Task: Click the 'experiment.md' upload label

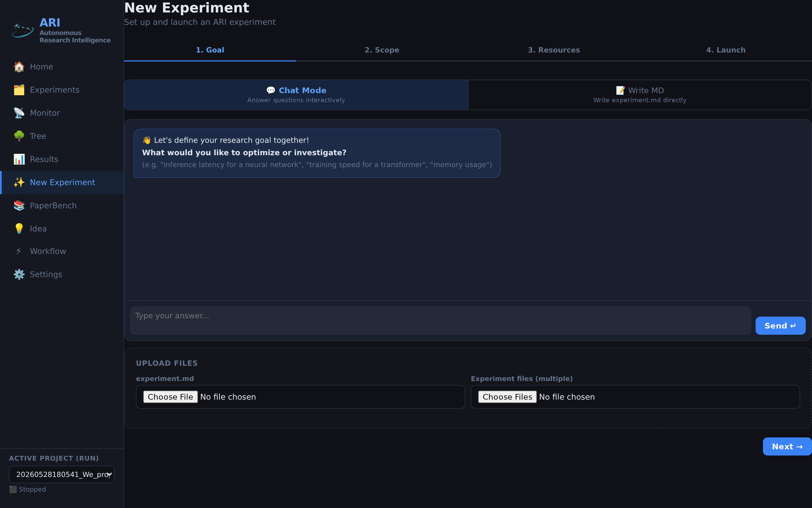Action: (165, 379)
